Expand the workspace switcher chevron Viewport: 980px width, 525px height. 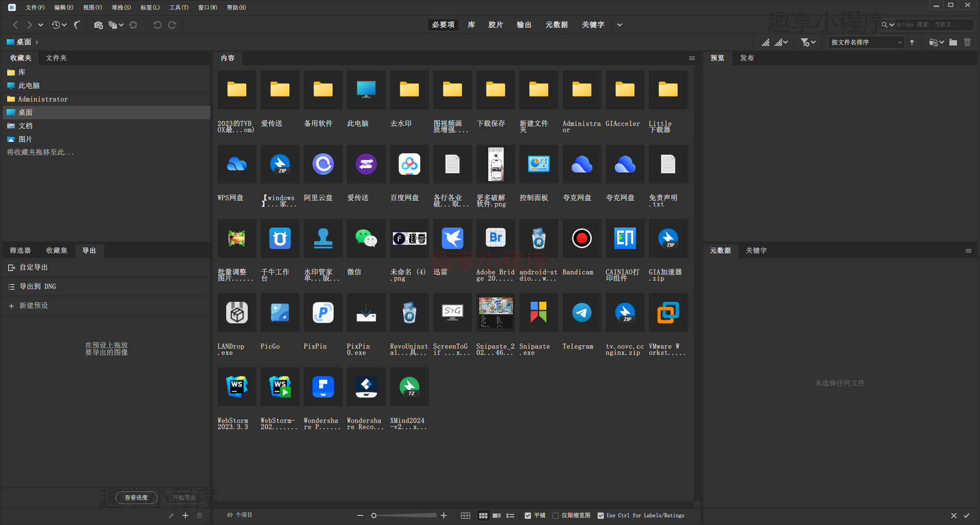(620, 25)
